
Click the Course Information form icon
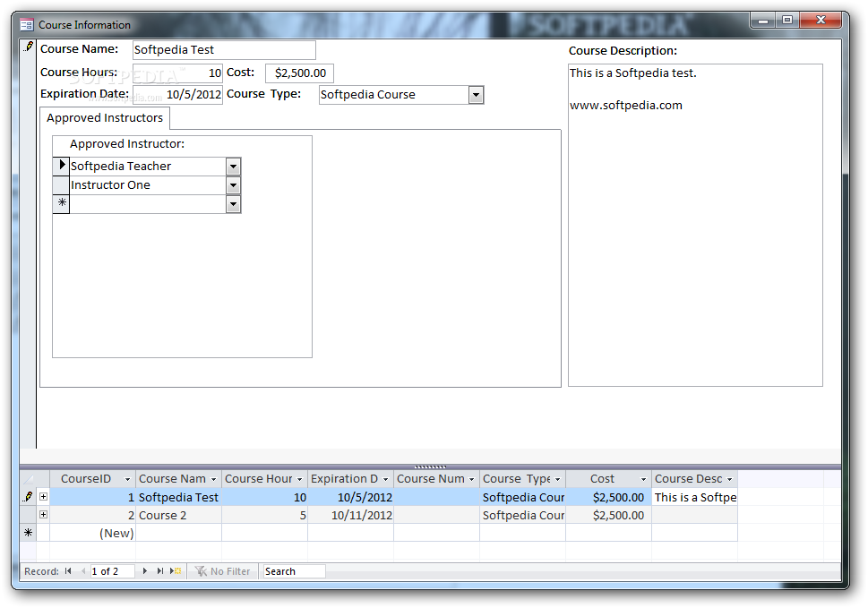(26, 25)
